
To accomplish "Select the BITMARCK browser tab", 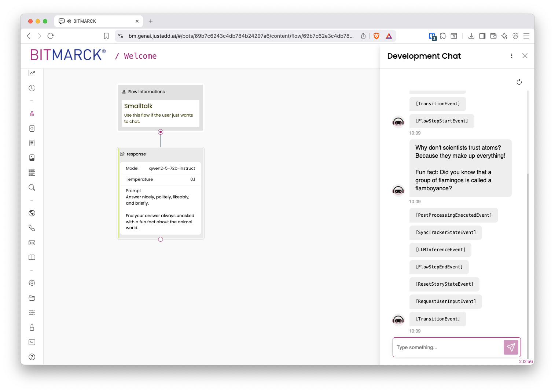I will pos(99,21).
